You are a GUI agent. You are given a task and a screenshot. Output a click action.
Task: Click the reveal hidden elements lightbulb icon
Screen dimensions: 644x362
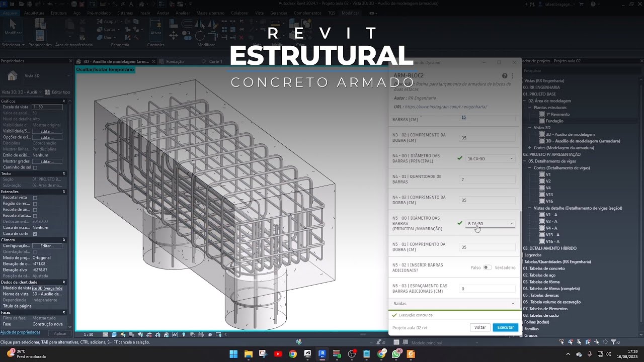point(183,334)
